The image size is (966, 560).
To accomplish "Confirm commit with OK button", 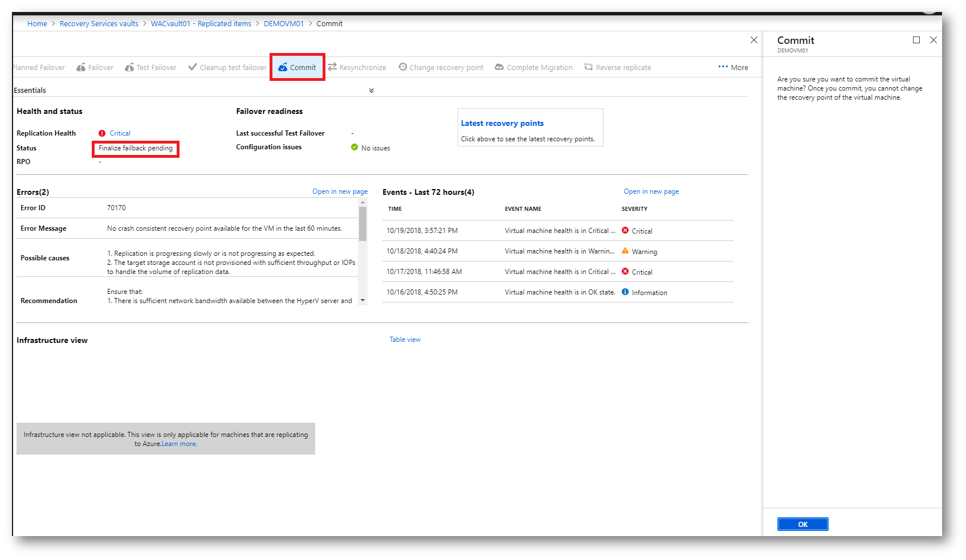I will pyautogui.click(x=802, y=524).
